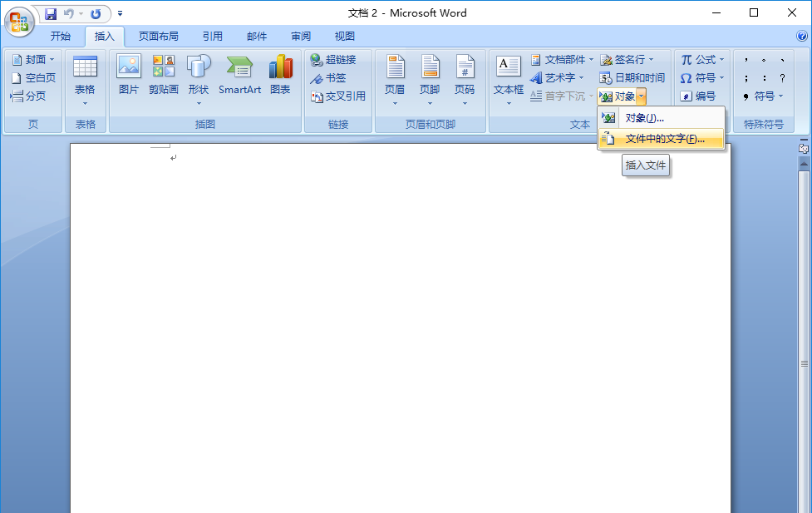Insert a 图表 chart
The height and width of the screenshot is (513, 812).
click(x=280, y=75)
